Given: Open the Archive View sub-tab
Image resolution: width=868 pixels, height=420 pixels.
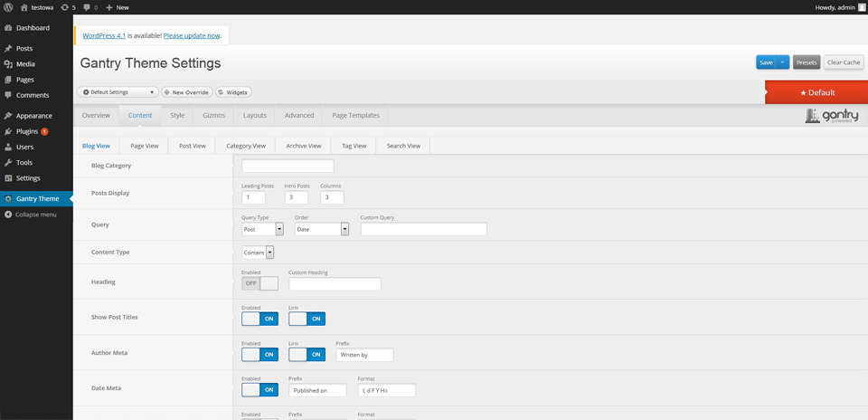Looking at the screenshot, I should click(x=304, y=146).
